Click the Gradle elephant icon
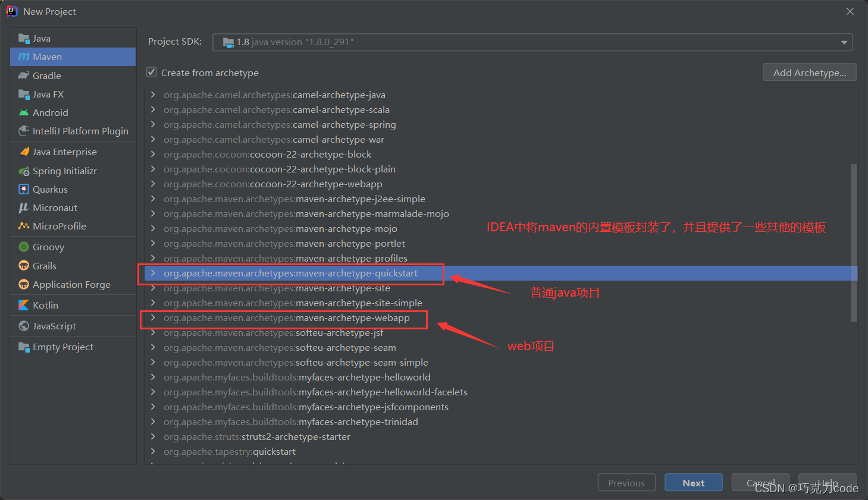 point(24,76)
